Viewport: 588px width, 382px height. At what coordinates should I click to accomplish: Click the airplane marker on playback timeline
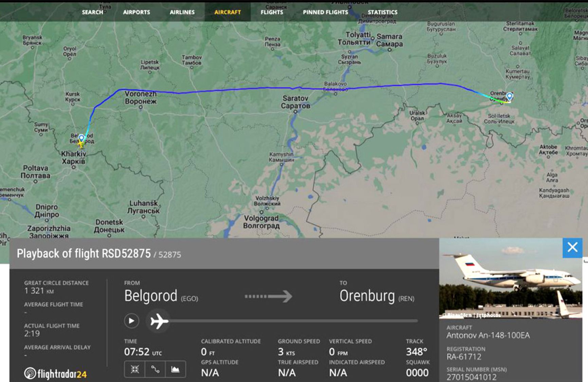click(159, 321)
